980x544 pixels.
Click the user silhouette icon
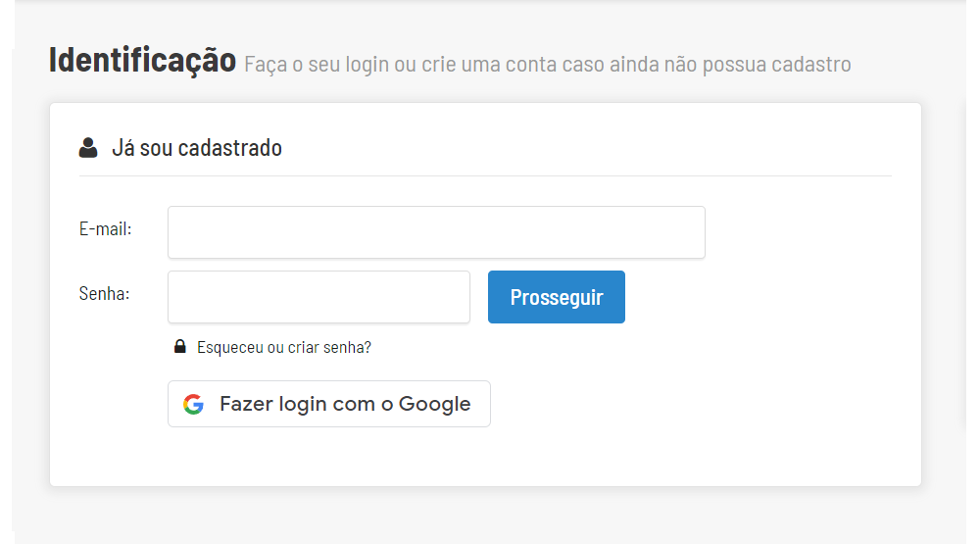coord(88,148)
